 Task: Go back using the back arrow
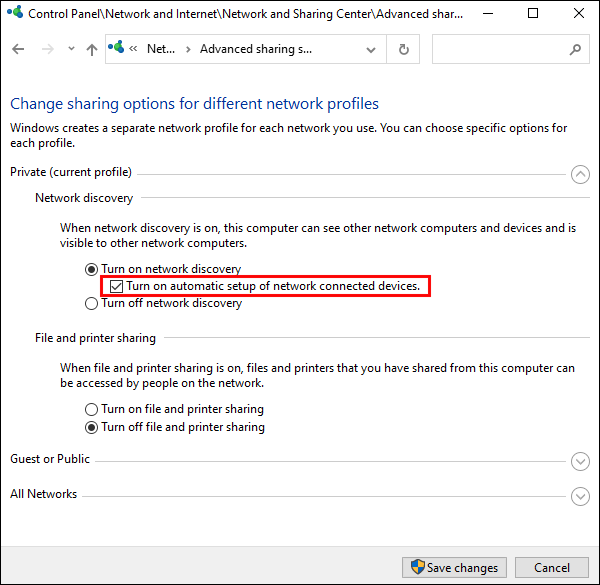click(18, 49)
